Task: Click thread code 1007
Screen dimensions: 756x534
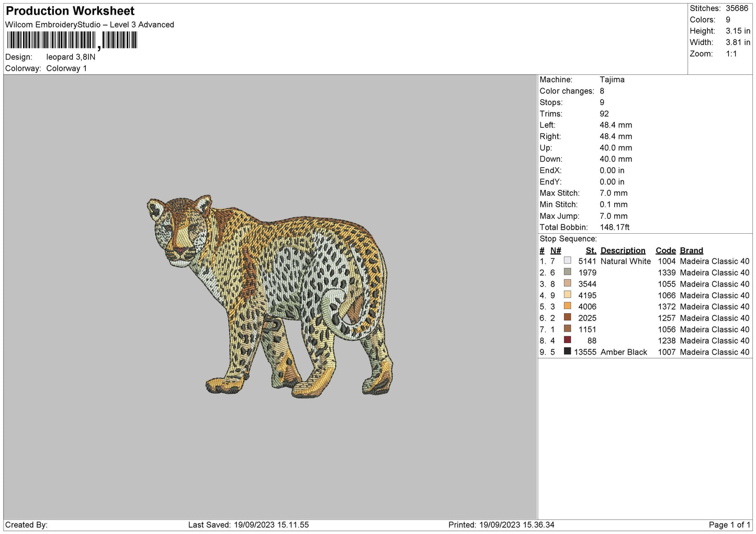Action: 667,353
